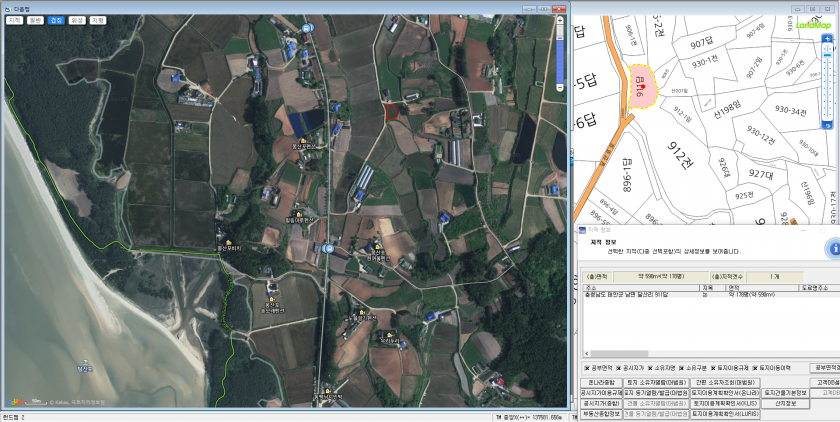Click 토지이용계획확인서(LURIS) button
This screenshot has width=840, height=422.
tap(725, 414)
